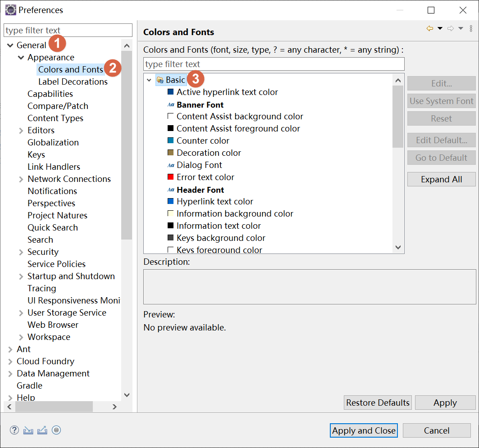Click the import preferences icon

coord(28,430)
